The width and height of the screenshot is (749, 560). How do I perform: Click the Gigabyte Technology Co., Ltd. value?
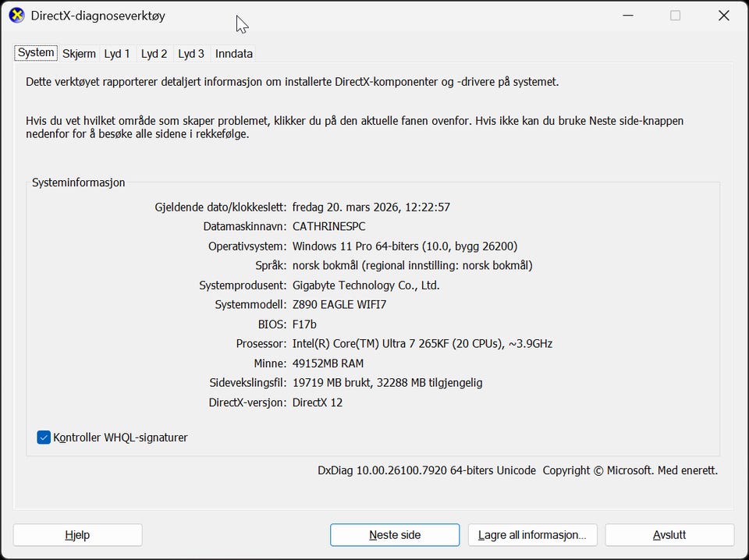366,285
